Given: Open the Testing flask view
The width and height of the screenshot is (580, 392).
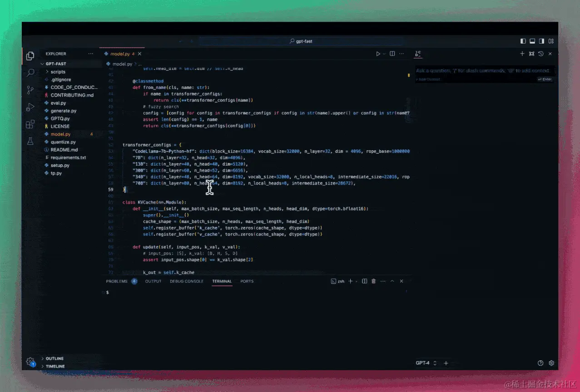Looking at the screenshot, I should click(x=30, y=141).
